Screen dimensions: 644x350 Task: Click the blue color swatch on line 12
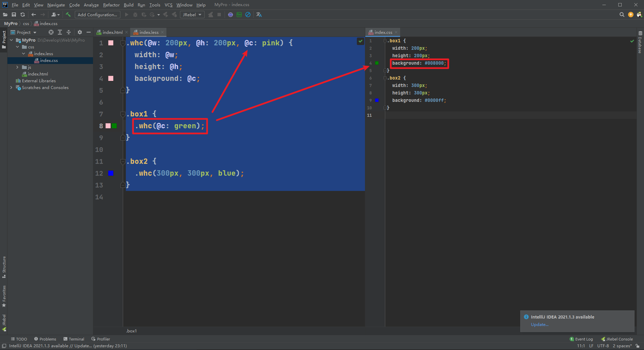click(111, 173)
